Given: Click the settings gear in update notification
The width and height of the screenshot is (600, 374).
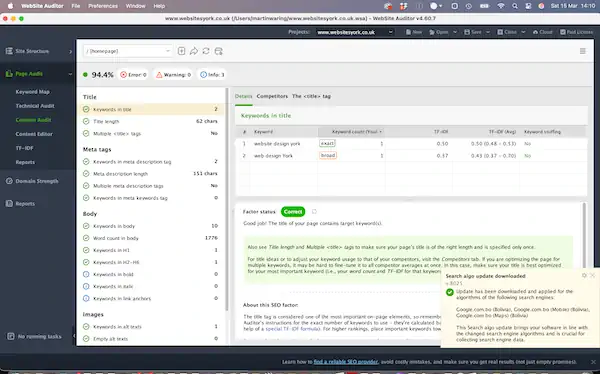Looking at the screenshot, I should 584,275.
